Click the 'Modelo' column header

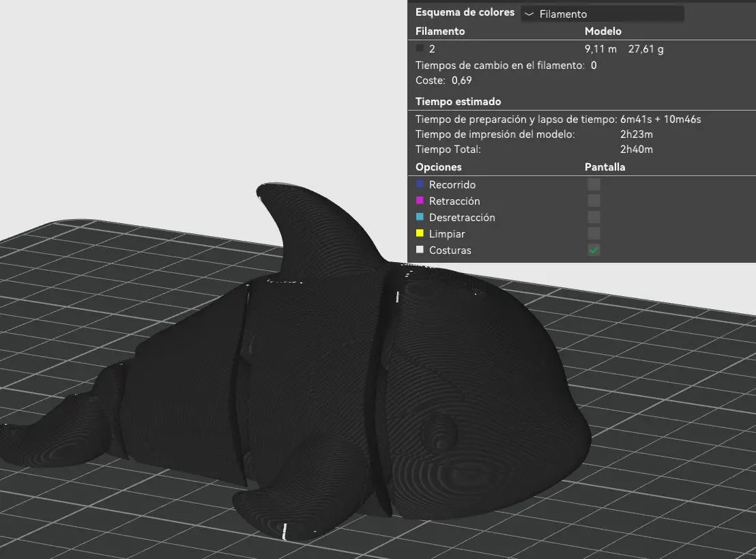pos(602,31)
